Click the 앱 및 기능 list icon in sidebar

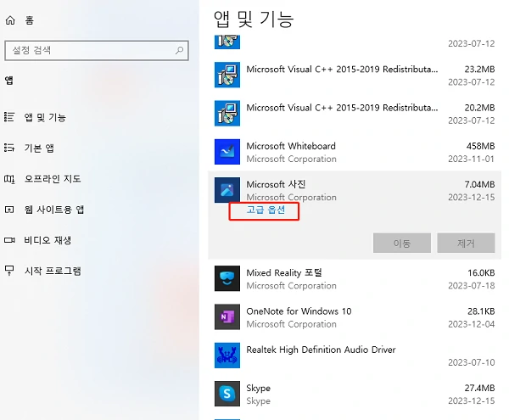point(9,117)
